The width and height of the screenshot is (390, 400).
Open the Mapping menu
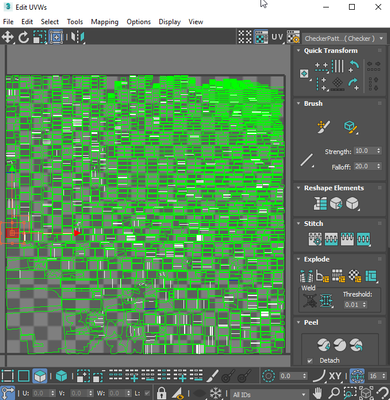click(x=104, y=22)
